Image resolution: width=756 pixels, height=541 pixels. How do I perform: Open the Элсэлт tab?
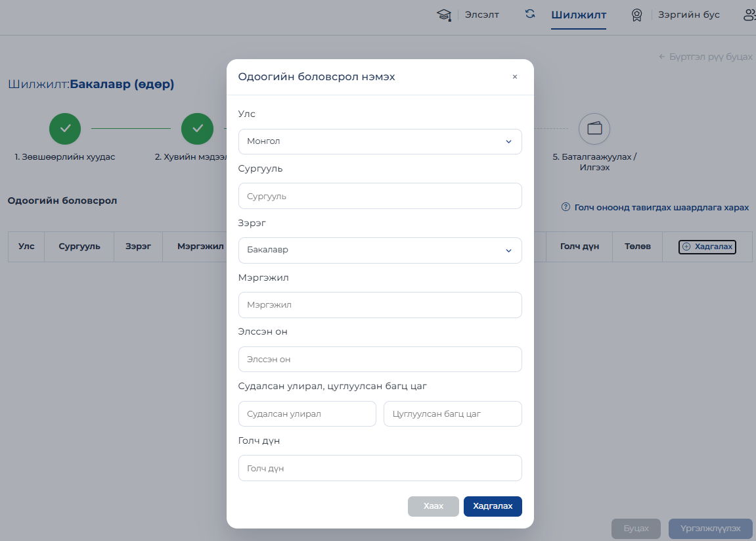[x=481, y=15]
